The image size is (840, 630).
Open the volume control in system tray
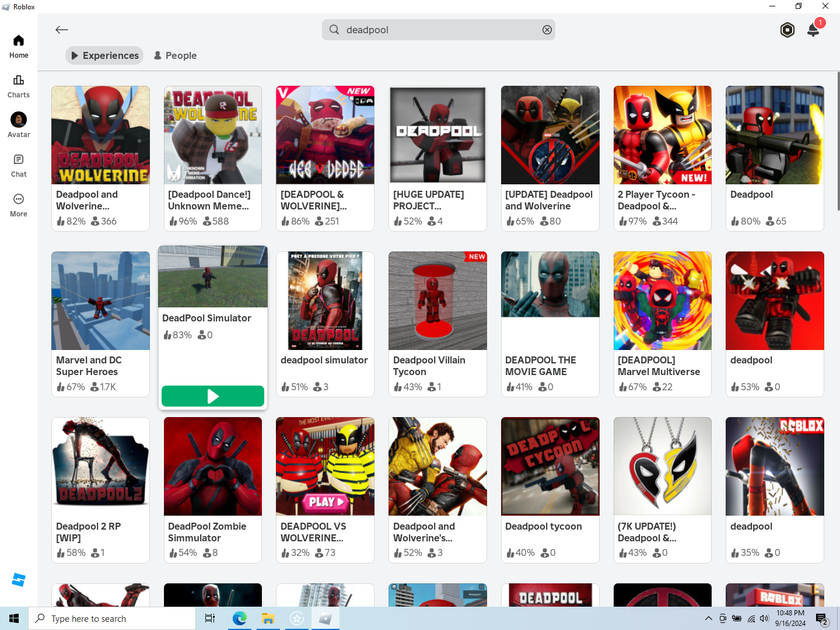click(764, 618)
